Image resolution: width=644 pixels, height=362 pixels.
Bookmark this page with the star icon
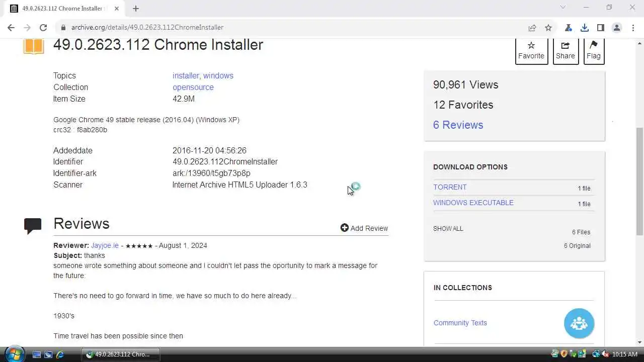[548, 28]
